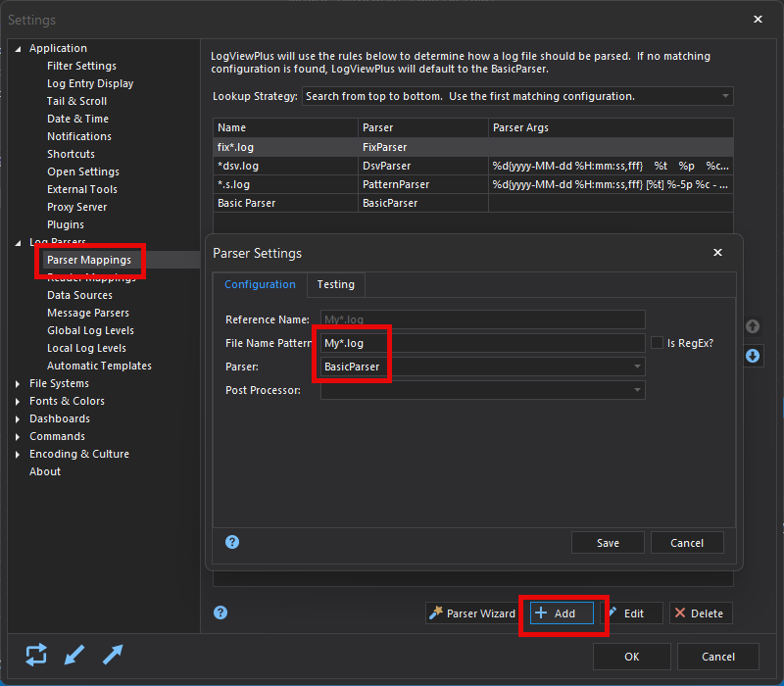Select Automatic Templates
784x686 pixels.
(x=99, y=366)
